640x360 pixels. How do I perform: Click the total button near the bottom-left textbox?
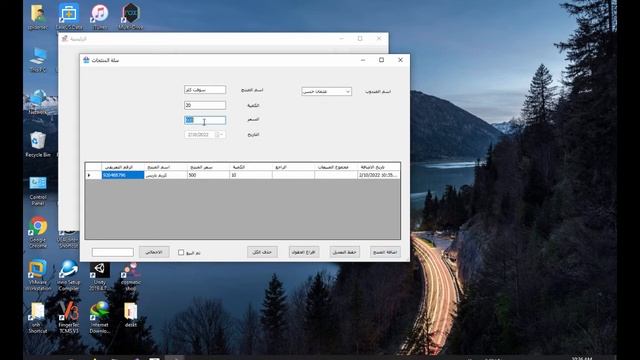154,252
